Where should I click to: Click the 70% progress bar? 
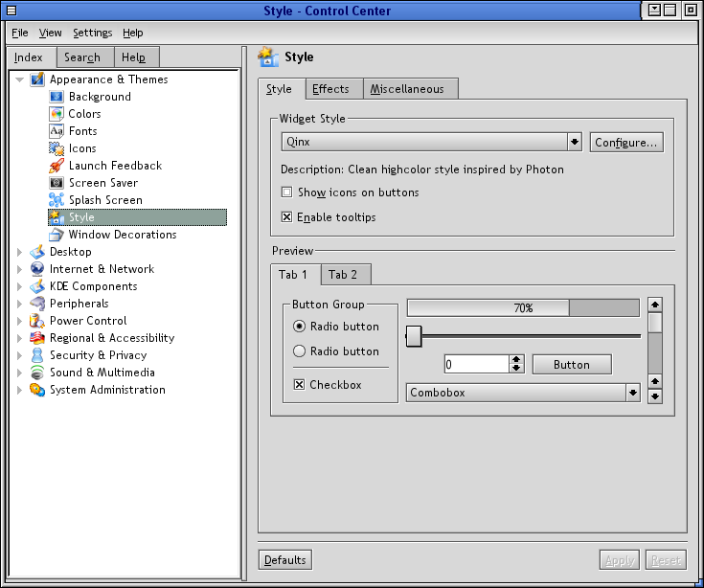[x=523, y=308]
